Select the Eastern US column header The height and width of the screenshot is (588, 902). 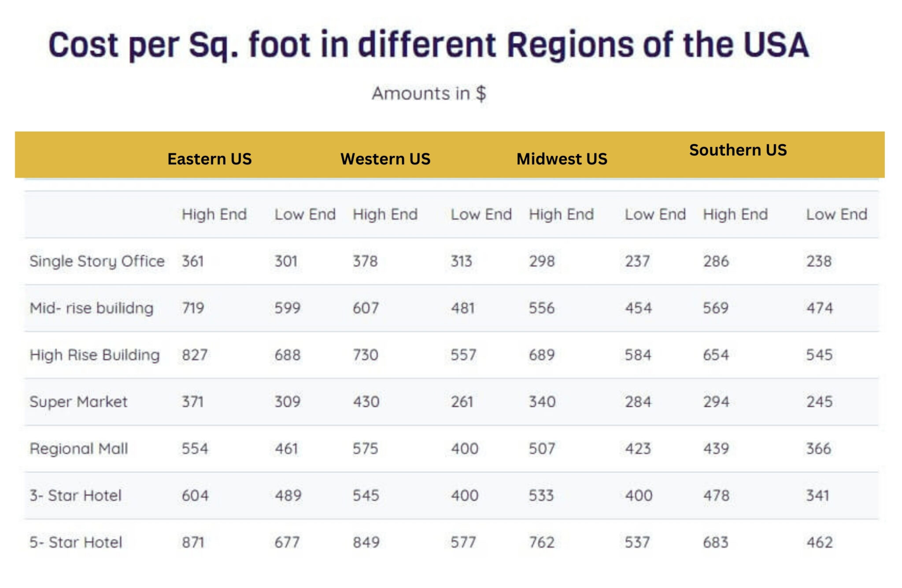pos(209,159)
